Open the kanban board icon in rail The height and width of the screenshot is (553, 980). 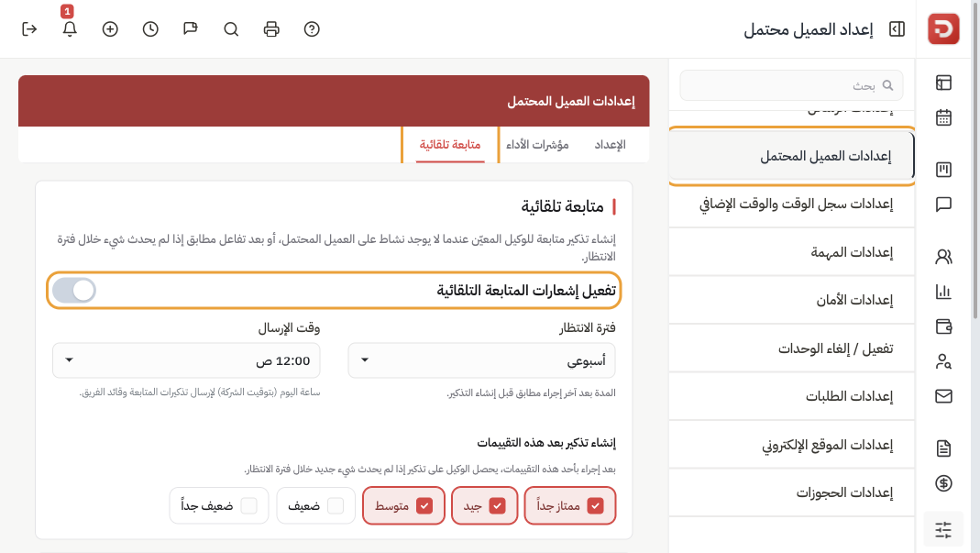pos(943,170)
